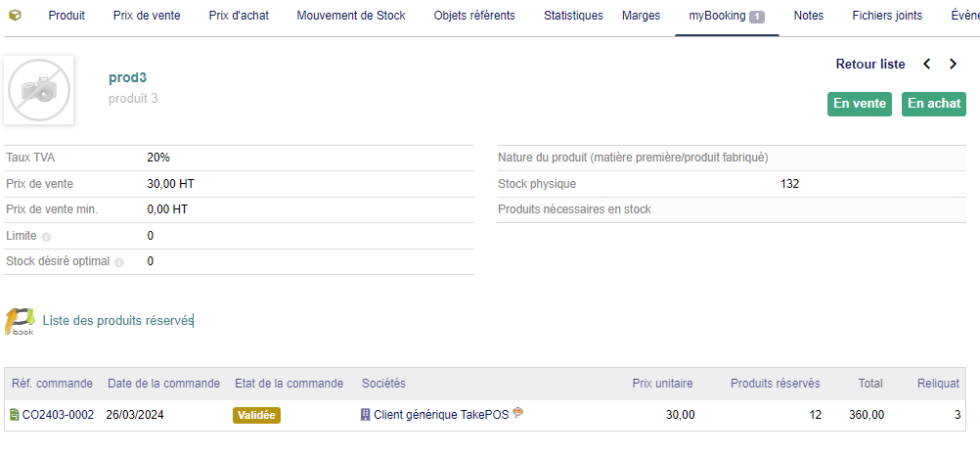Sort by Date de la commande column
The width and height of the screenshot is (980, 457).
point(163,384)
